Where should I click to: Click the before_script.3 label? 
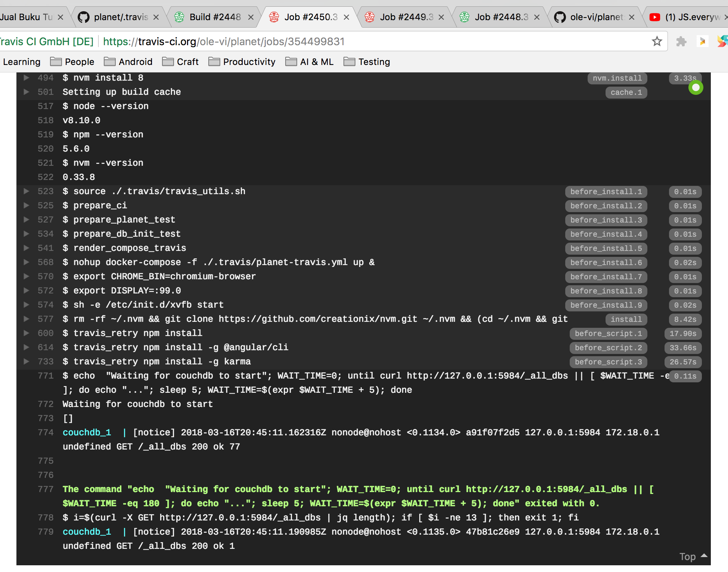click(x=608, y=362)
